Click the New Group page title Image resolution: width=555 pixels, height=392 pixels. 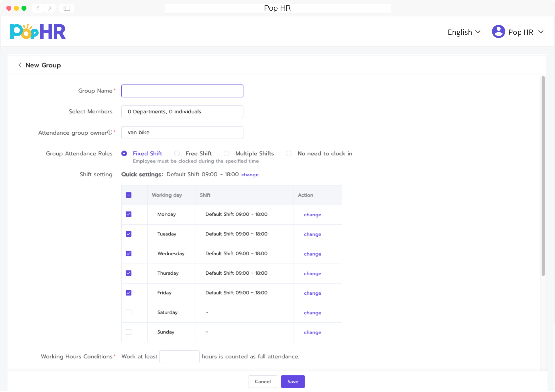click(x=43, y=65)
